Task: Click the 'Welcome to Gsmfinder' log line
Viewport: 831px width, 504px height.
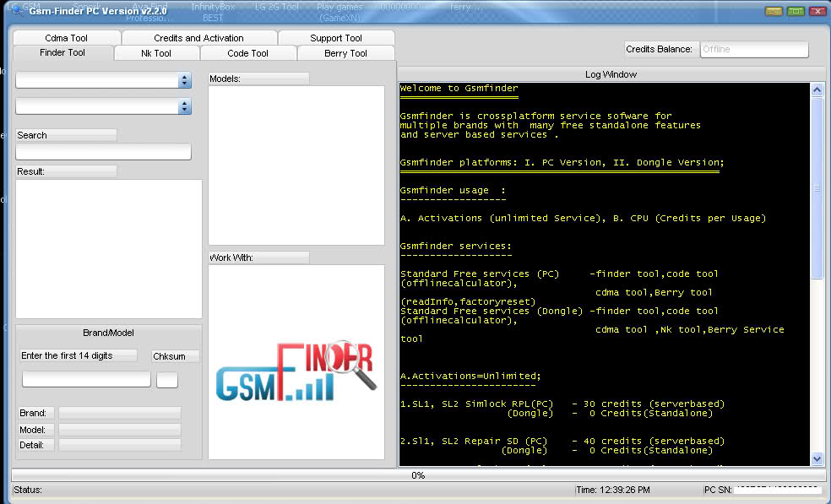Action: coord(459,89)
